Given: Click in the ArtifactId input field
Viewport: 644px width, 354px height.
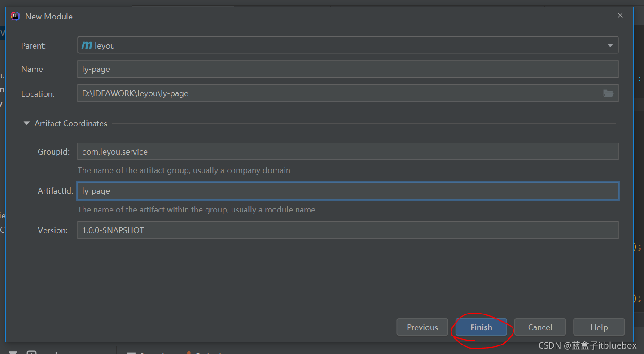Looking at the screenshot, I should [348, 191].
